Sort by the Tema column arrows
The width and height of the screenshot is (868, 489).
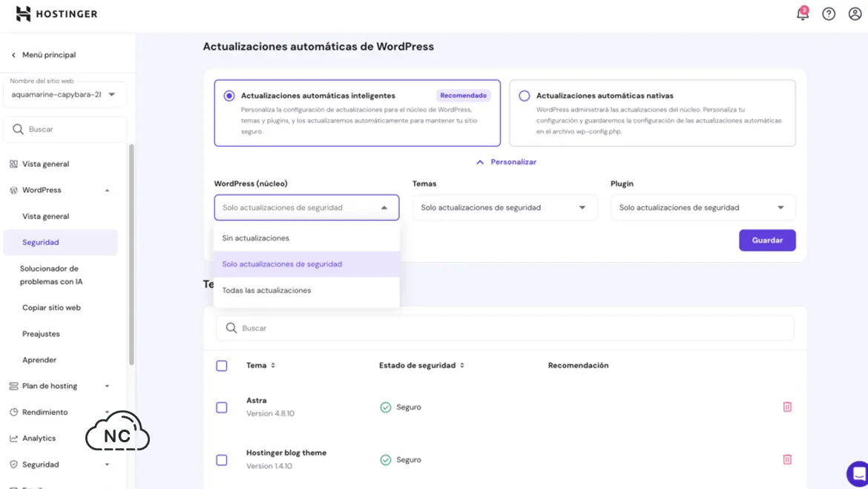(x=273, y=366)
